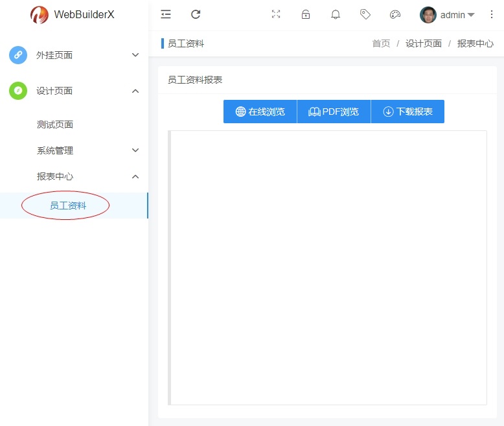The image size is (504, 426).
Task: Select 系统管理 in the sidebar
Action: click(74, 150)
